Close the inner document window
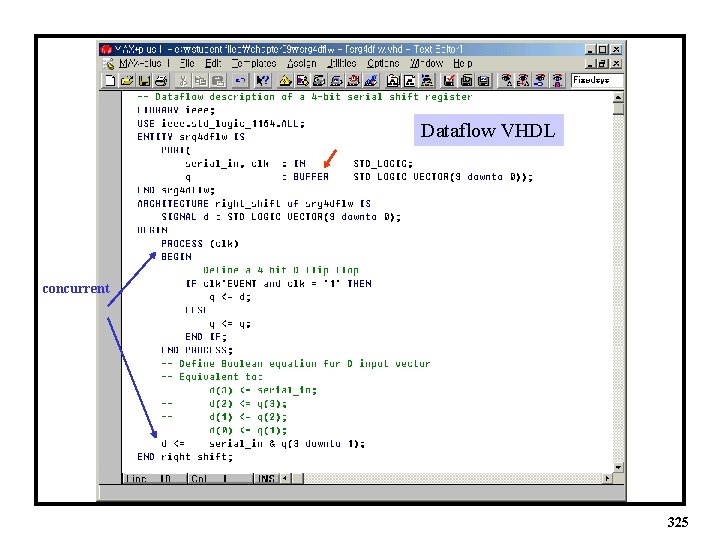The image size is (720, 540). coord(617,64)
